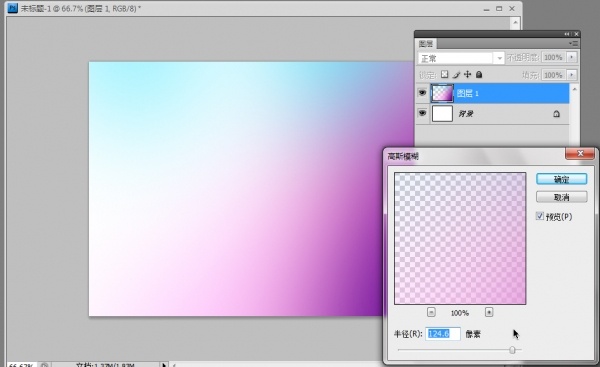The height and width of the screenshot is (367, 600).
Task: Toggle the 预览(P) preview checkbox
Action: [x=540, y=216]
